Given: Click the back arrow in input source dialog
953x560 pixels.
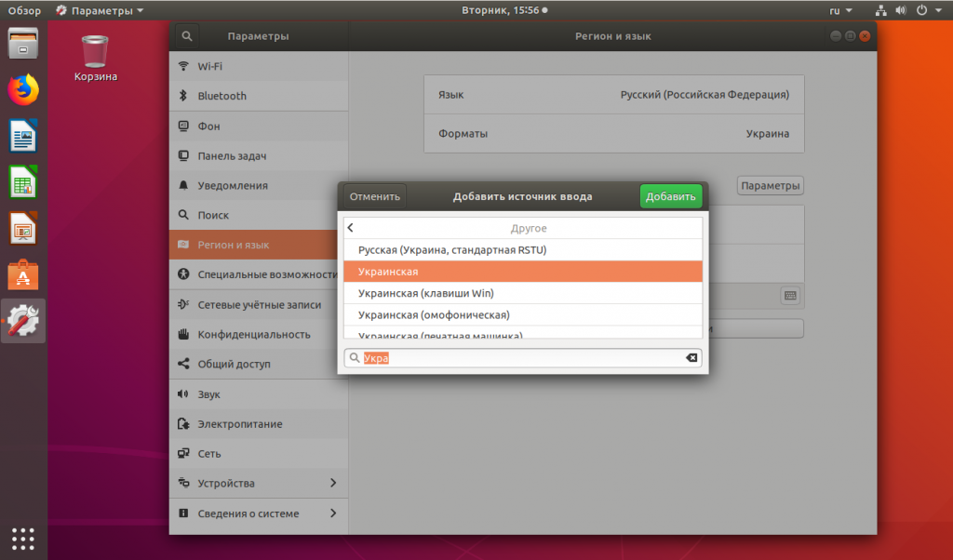Looking at the screenshot, I should [x=351, y=228].
